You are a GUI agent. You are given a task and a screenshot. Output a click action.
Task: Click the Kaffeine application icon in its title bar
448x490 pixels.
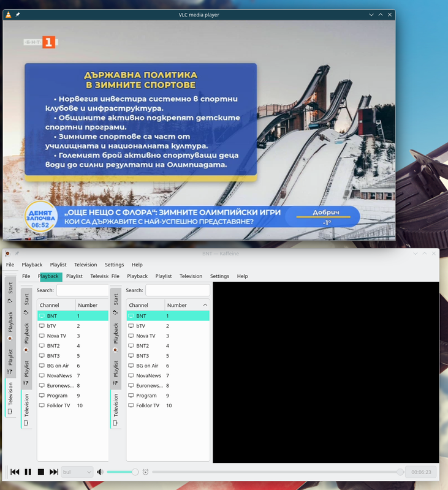[7, 254]
